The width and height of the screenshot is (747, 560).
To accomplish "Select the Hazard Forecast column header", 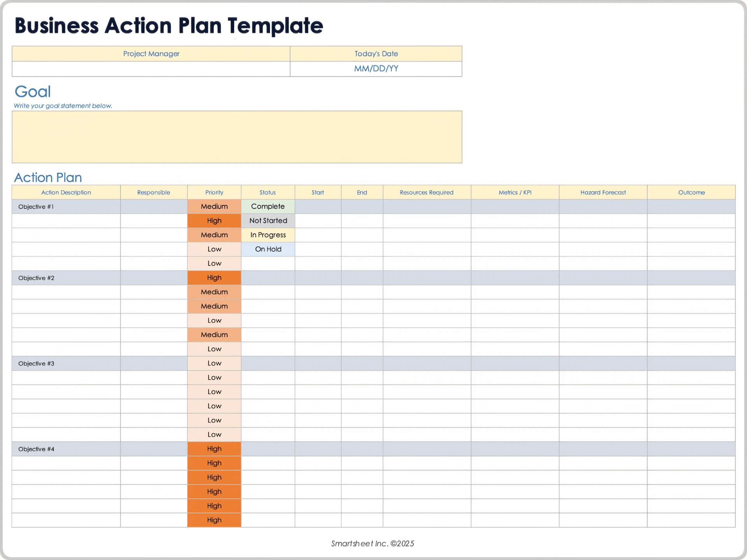I will [x=603, y=192].
